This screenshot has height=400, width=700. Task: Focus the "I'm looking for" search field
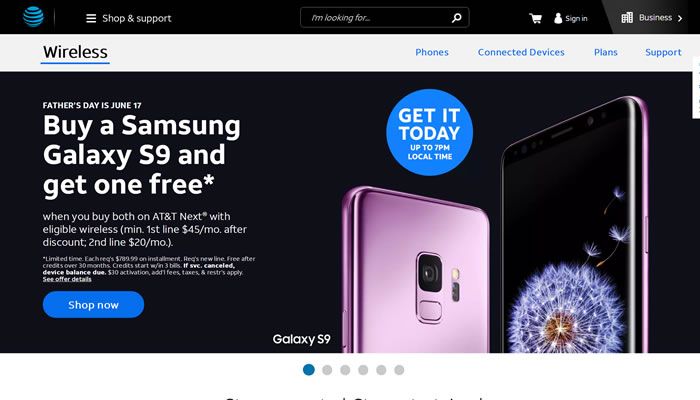379,18
